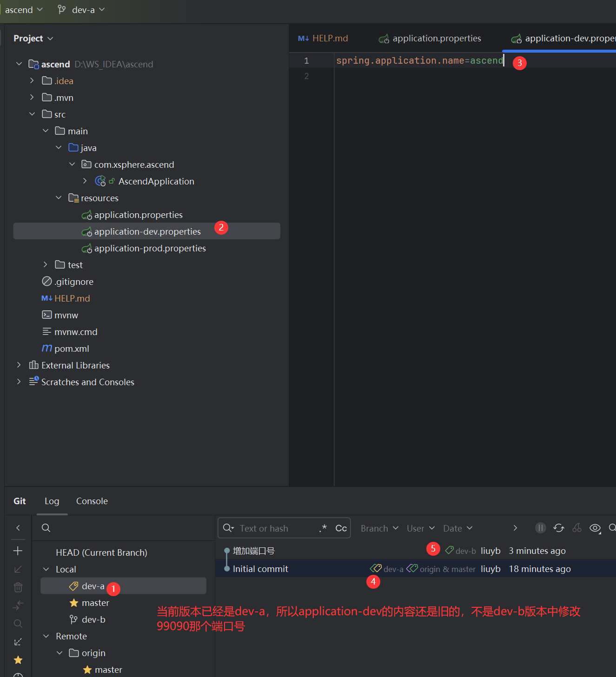The width and height of the screenshot is (616, 677).
Task: Toggle Match Case (Cc) in the log search
Action: click(341, 528)
